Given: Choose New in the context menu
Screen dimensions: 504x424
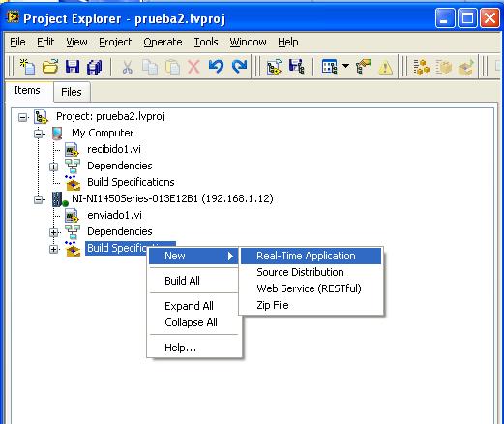Looking at the screenshot, I should (193, 256).
